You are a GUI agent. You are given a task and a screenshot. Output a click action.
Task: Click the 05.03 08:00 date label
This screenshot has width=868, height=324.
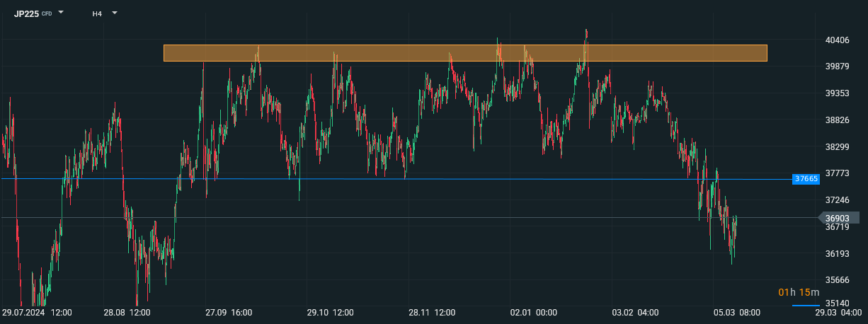coord(737,312)
